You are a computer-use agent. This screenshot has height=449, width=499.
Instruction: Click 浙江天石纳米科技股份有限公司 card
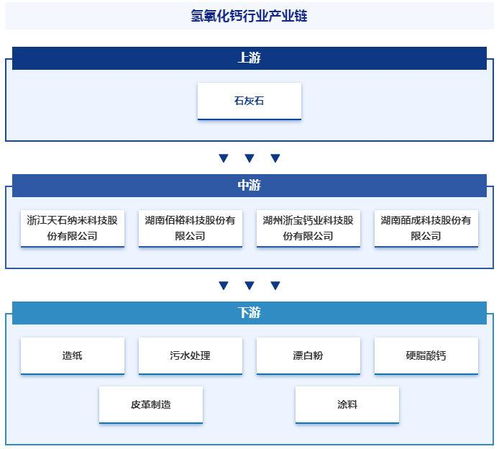[72, 228]
